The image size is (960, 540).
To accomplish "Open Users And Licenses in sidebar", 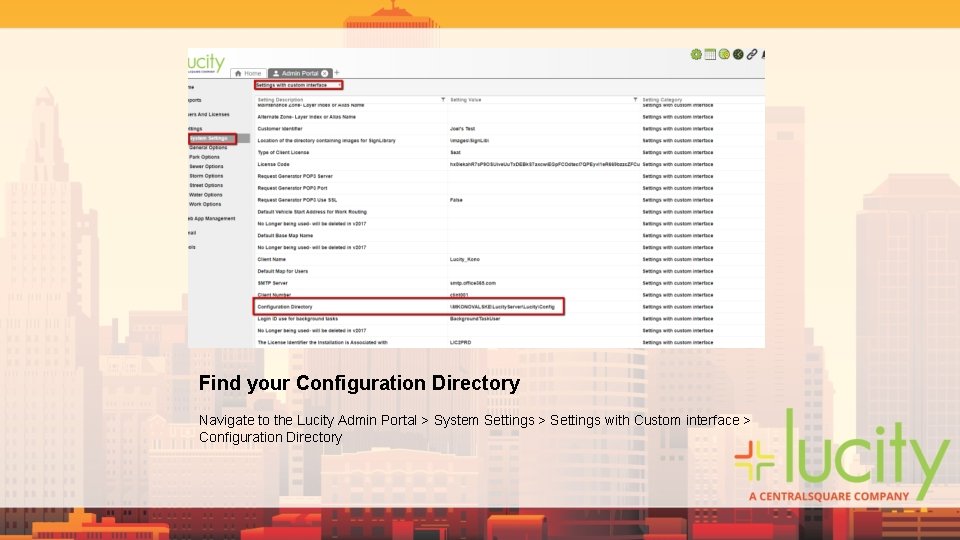I will click(209, 114).
